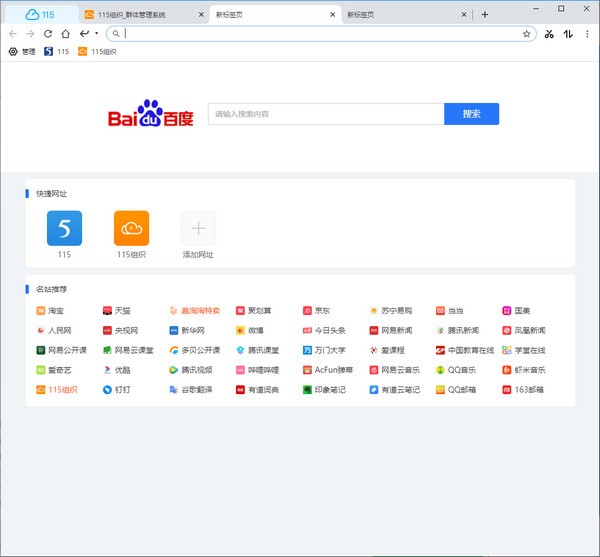Open the 学堂在线 site link
600x557 pixels.
[x=524, y=350]
